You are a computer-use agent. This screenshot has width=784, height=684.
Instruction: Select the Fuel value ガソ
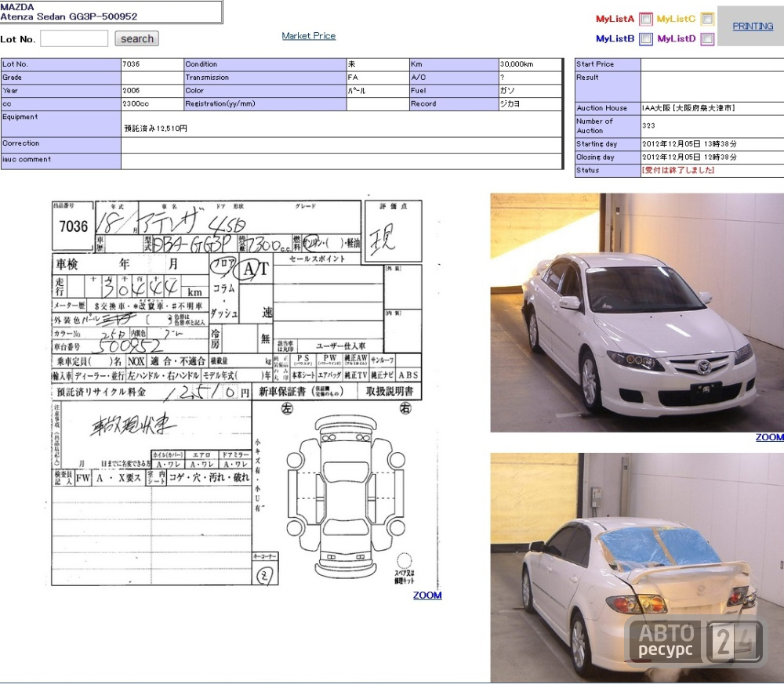[x=507, y=90]
